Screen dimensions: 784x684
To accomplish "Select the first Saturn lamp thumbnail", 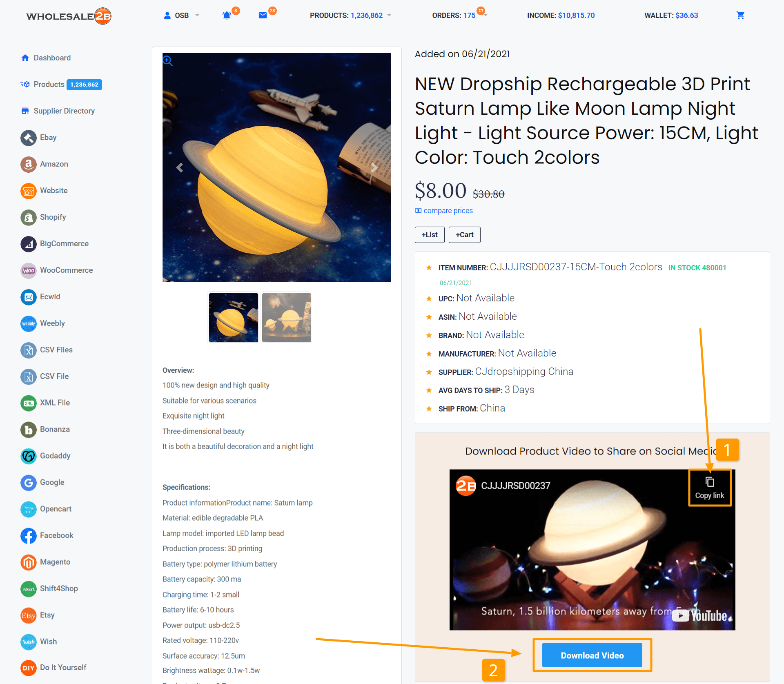I will (234, 318).
